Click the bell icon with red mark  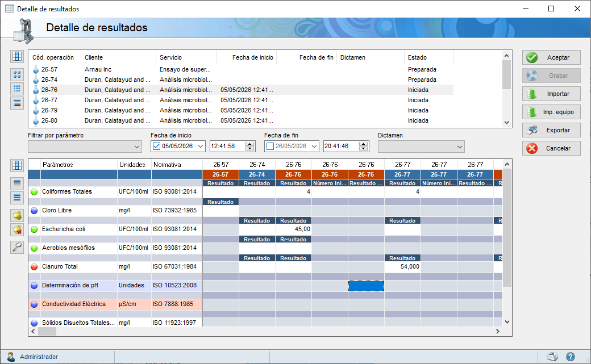(x=17, y=229)
